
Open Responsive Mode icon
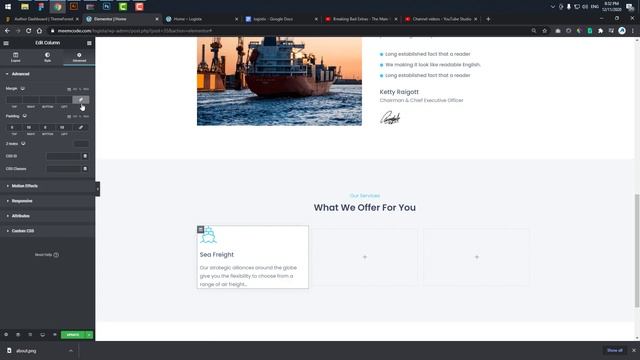(42, 335)
